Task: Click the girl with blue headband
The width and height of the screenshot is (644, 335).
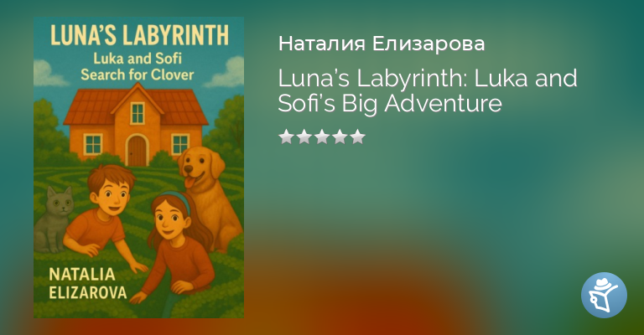Action: pos(174,246)
